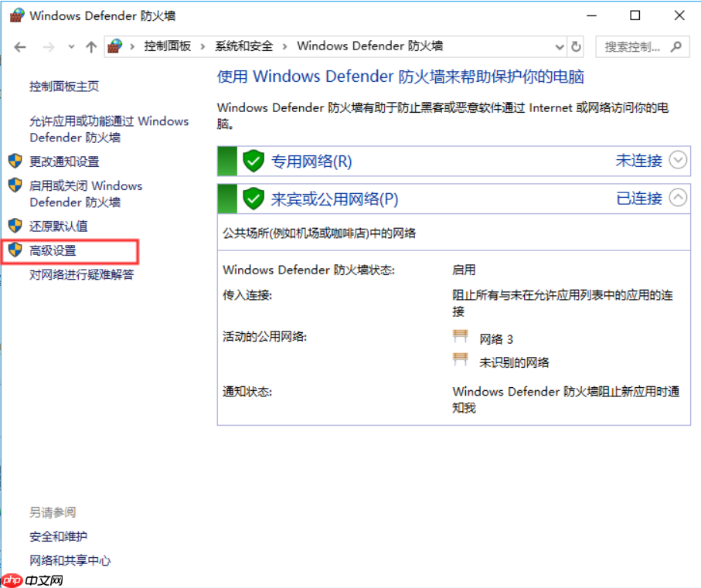
Task: Select 系统和安全 in the breadcrumb
Action: (x=243, y=46)
